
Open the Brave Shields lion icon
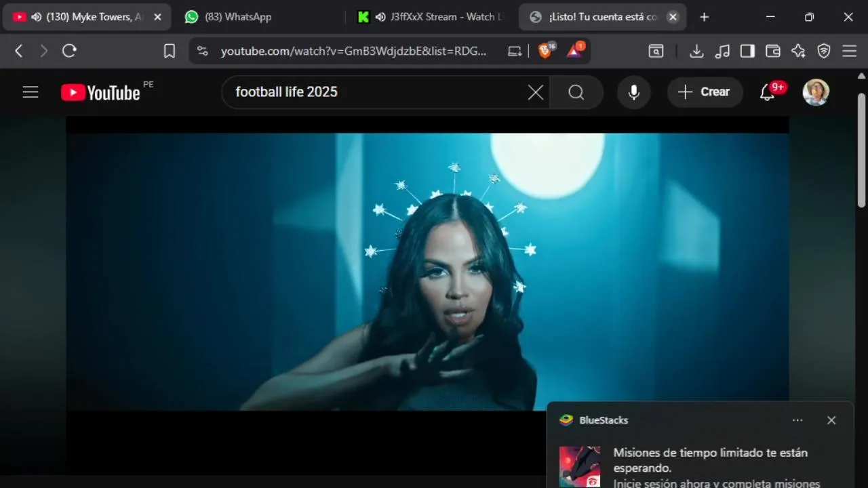click(x=546, y=50)
